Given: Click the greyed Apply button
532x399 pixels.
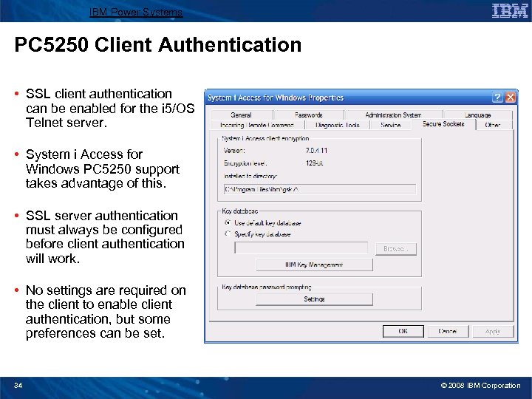Looking at the screenshot, I should [493, 331].
